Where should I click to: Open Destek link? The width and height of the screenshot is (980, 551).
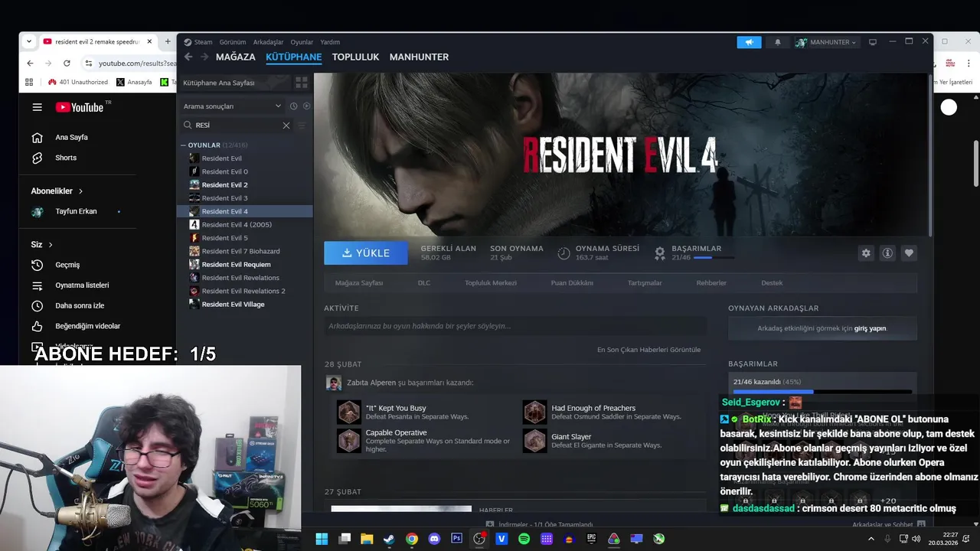click(772, 283)
